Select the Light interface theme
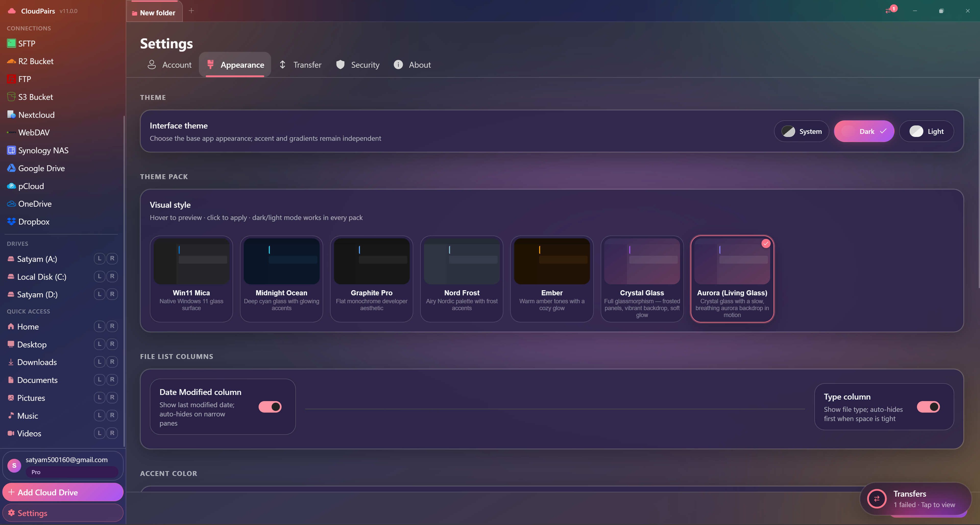This screenshot has width=980, height=525. 926,131
